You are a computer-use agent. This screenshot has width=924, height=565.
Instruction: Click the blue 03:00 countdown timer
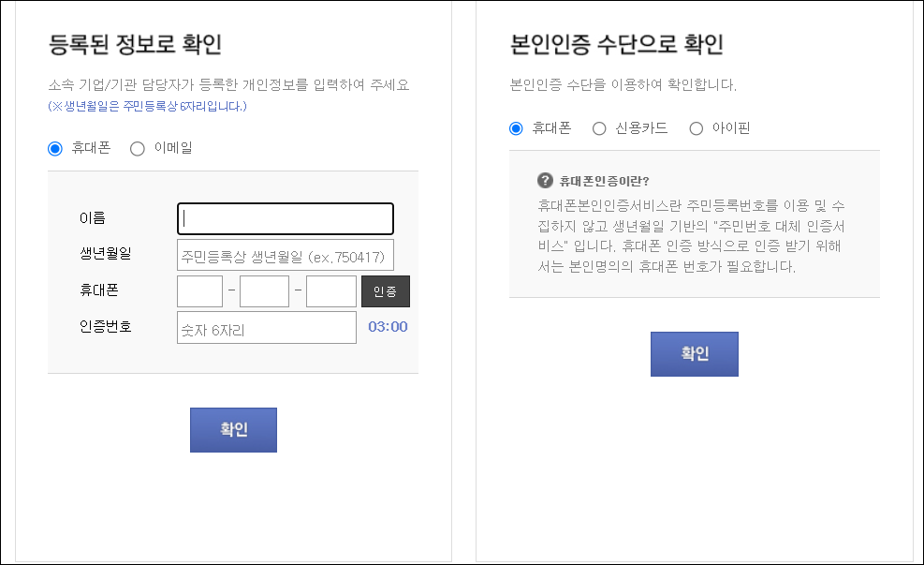coord(389,327)
